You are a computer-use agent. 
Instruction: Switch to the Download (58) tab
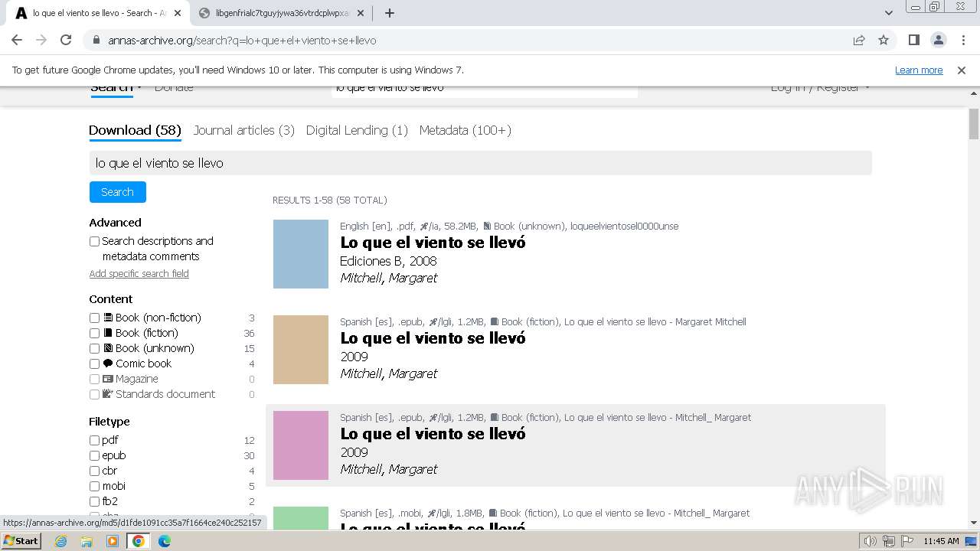pyautogui.click(x=135, y=130)
